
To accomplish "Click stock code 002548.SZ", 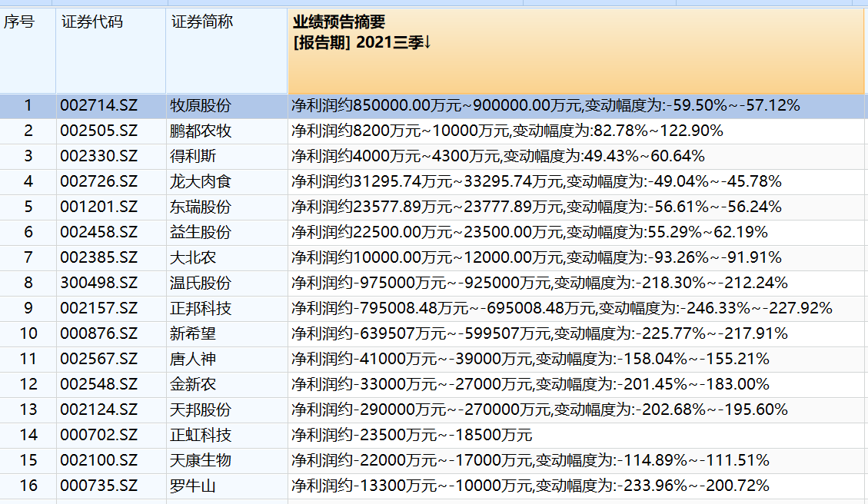I will click(x=98, y=384).
